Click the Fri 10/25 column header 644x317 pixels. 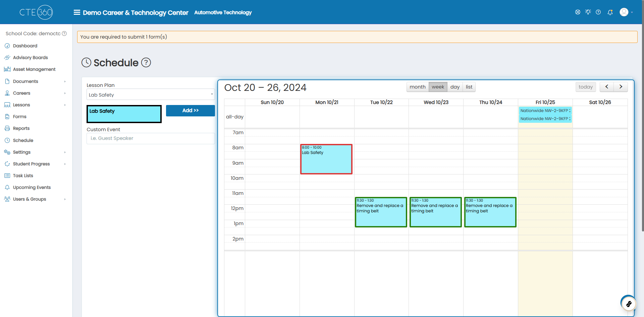point(545,102)
